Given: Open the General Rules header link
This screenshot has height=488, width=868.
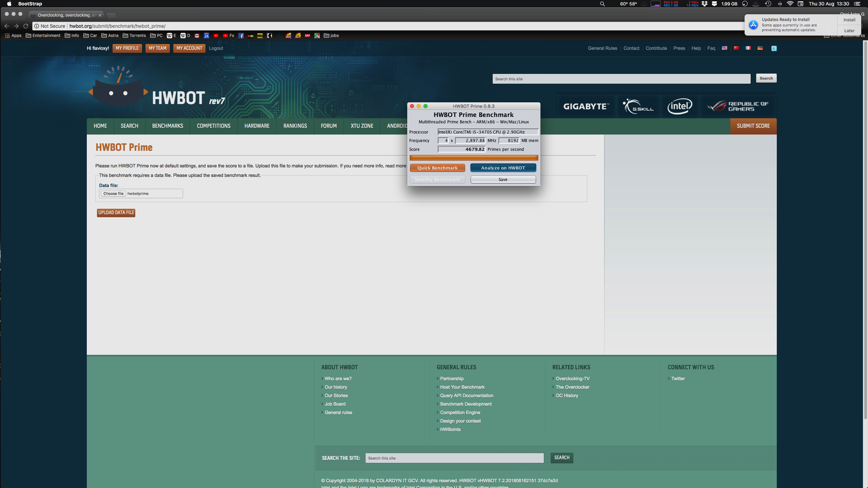Looking at the screenshot, I should click(x=603, y=48).
